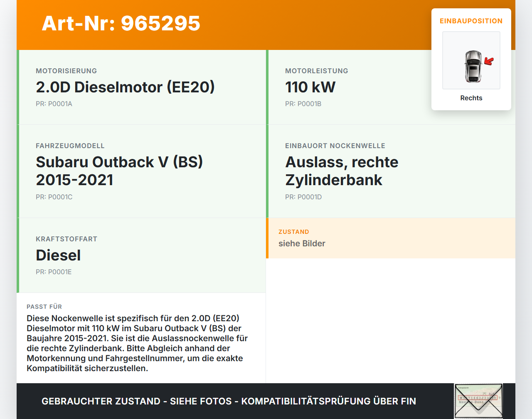The height and width of the screenshot is (419, 532).
Task: Toggle the Kraftstoffart Diesel entry
Action: [x=141, y=255]
